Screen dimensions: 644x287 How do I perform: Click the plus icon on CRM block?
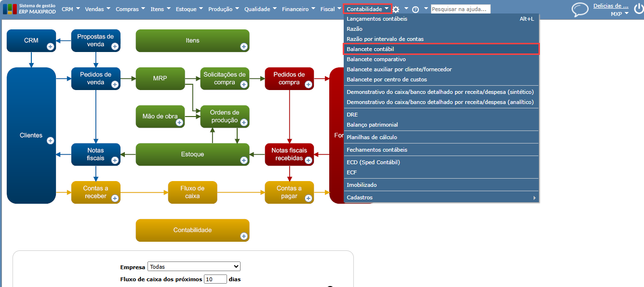50,46
